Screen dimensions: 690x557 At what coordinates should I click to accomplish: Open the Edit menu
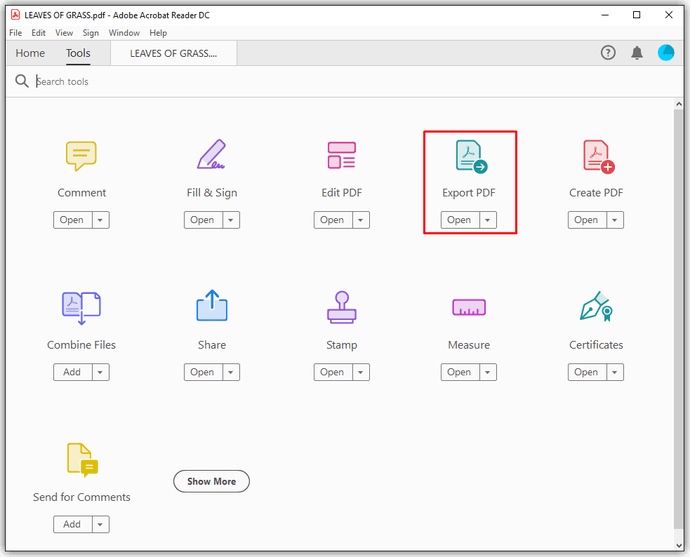[38, 33]
